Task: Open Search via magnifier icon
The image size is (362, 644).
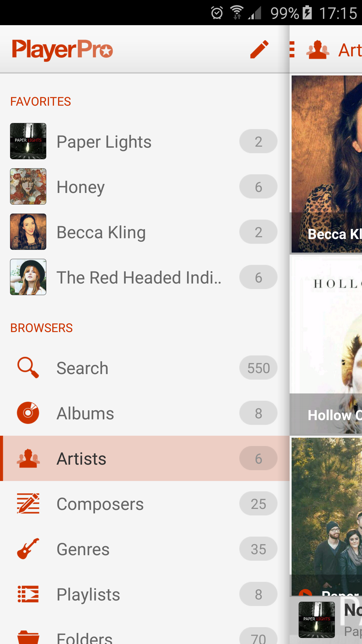Action: point(28,368)
